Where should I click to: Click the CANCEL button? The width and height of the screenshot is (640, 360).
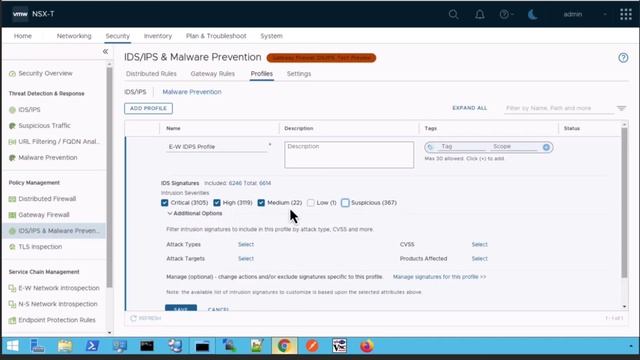pos(218,309)
